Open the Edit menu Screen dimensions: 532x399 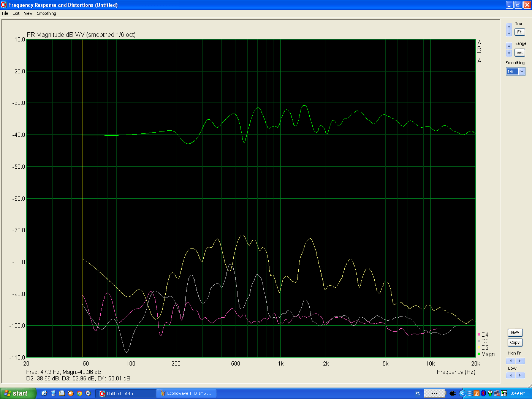click(16, 13)
